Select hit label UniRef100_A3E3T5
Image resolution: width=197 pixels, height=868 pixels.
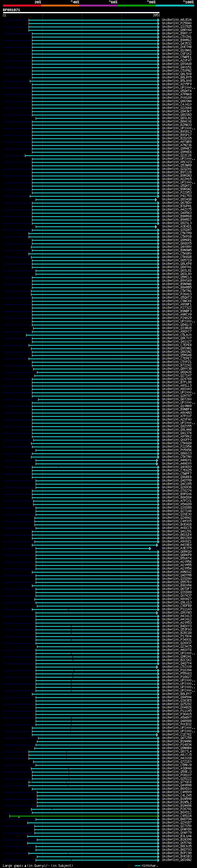[177, 548]
